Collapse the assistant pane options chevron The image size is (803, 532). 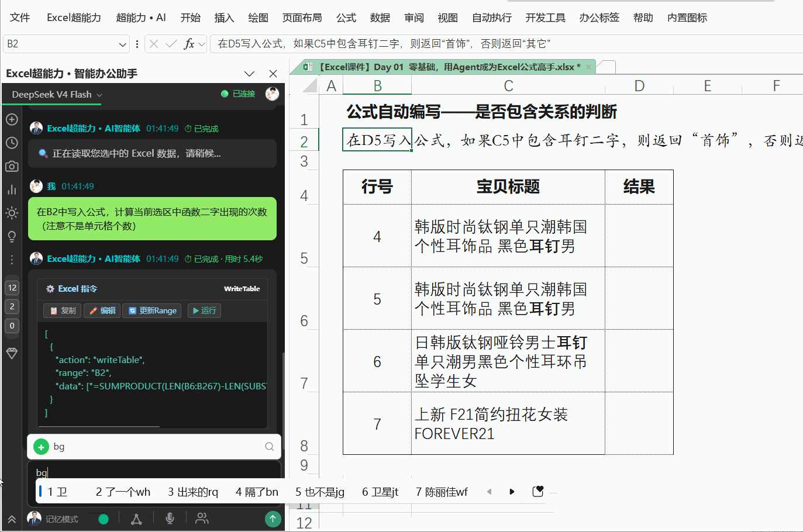click(250, 74)
